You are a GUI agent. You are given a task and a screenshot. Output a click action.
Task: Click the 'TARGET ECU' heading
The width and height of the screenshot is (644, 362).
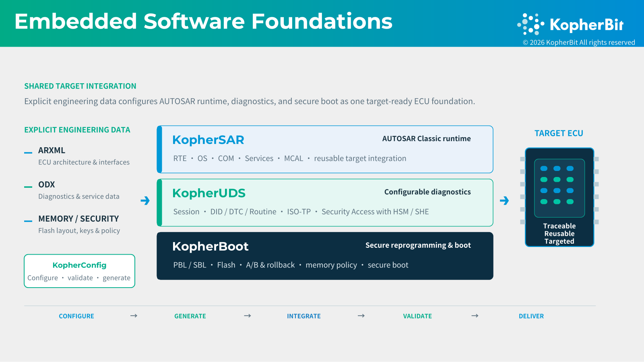coord(559,133)
